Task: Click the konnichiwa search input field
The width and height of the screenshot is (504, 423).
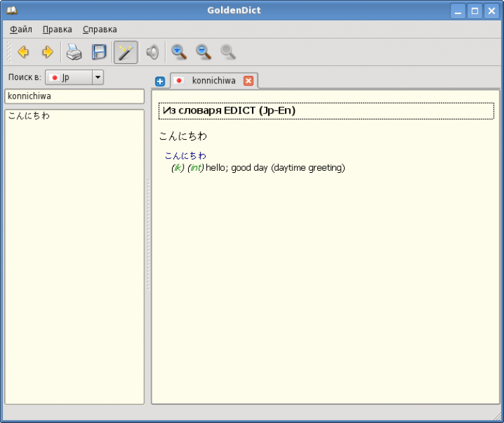Action: [x=74, y=96]
